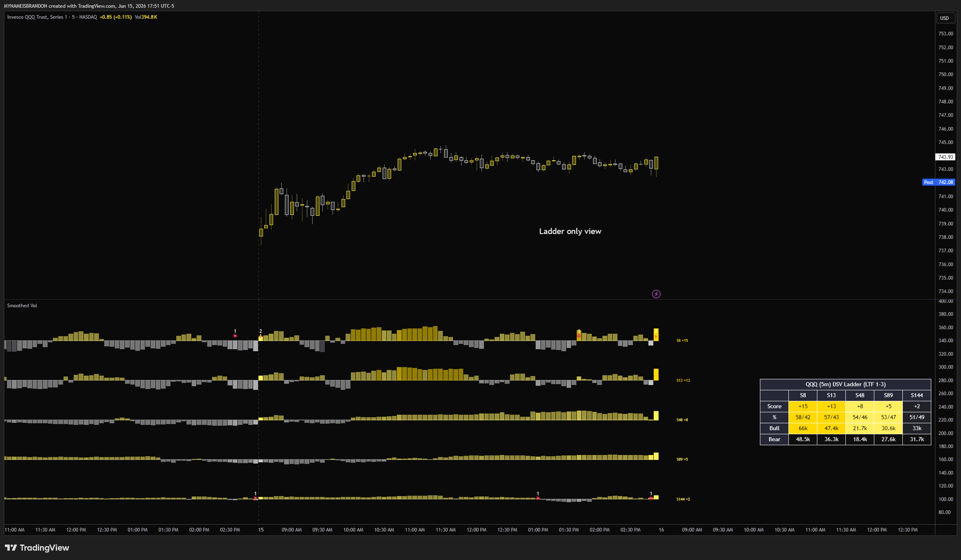Click the S144 column header in the ladder table
Screen dimensions: 961x560
917,395
